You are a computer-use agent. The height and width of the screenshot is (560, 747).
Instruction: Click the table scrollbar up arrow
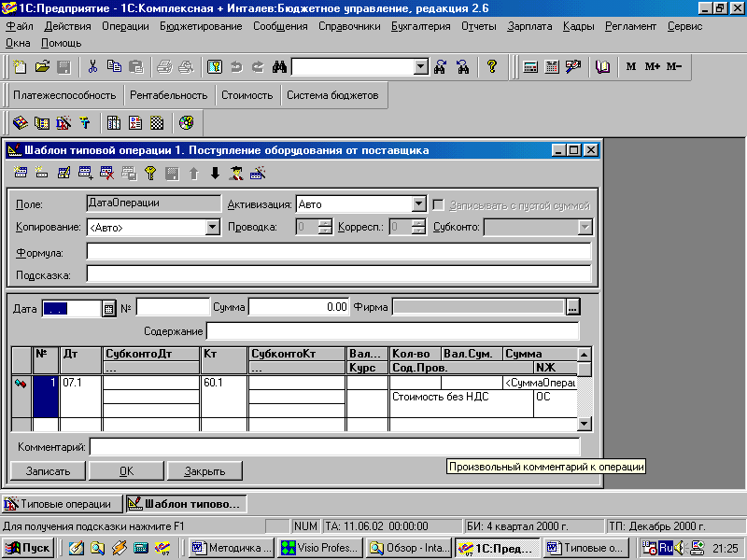tap(585, 355)
